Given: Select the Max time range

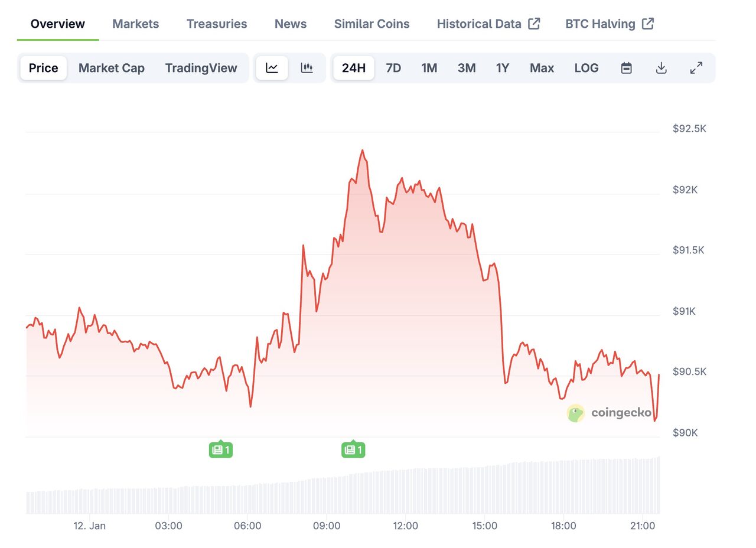Looking at the screenshot, I should pyautogui.click(x=542, y=68).
